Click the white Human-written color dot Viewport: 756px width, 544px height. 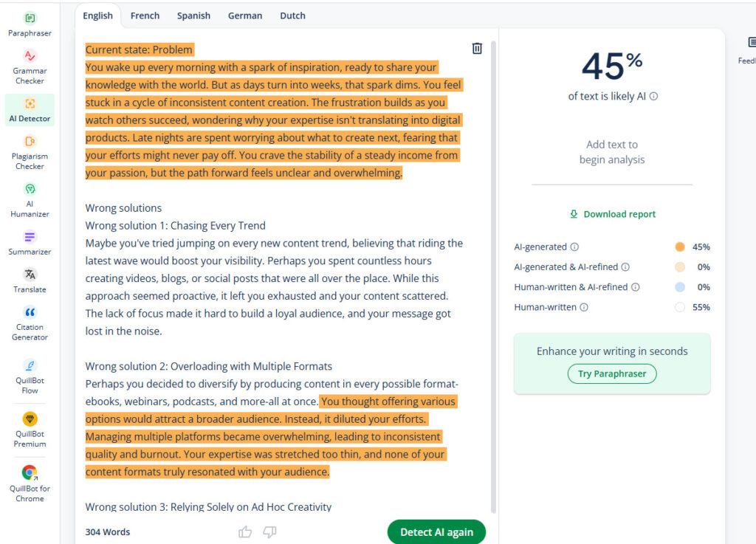tap(680, 307)
